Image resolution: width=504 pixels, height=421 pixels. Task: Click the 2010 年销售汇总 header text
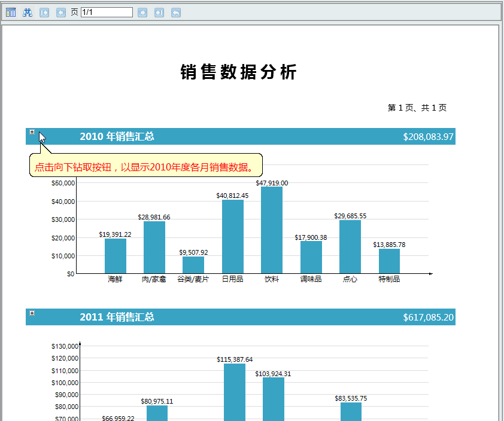117,136
